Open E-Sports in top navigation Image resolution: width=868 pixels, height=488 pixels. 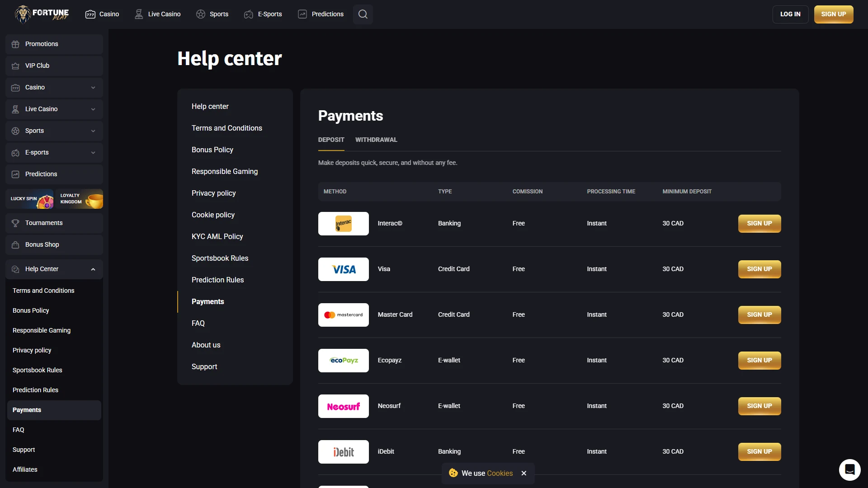pos(263,14)
